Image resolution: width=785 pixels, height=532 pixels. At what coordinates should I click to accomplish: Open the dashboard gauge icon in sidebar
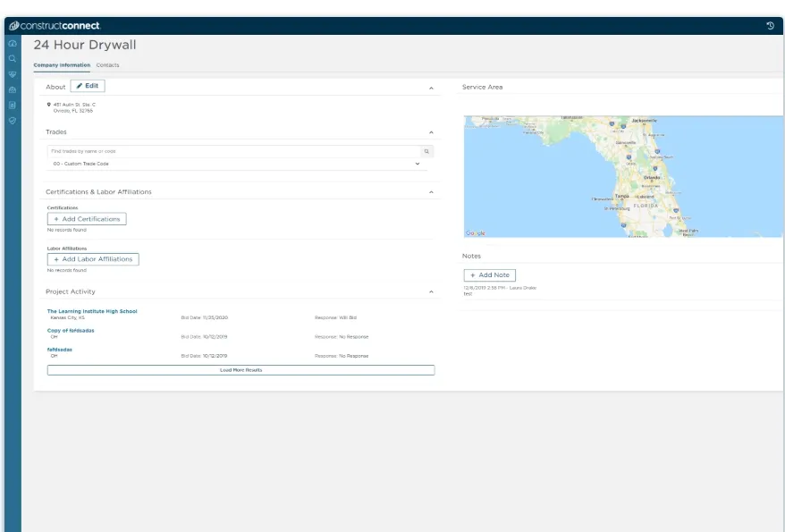click(13, 44)
